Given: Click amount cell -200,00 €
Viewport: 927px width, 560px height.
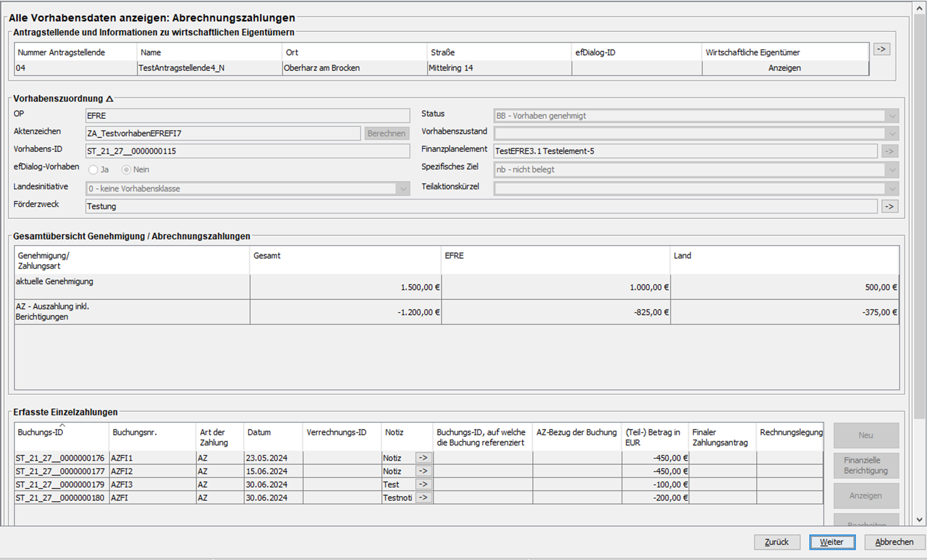Looking at the screenshot, I should click(655, 498).
